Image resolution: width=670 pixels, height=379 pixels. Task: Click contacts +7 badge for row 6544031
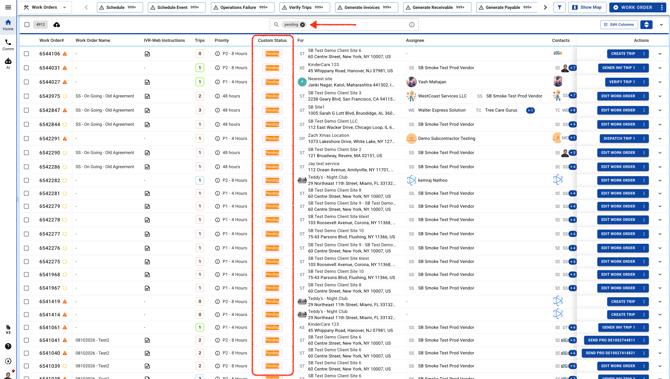pos(573,68)
